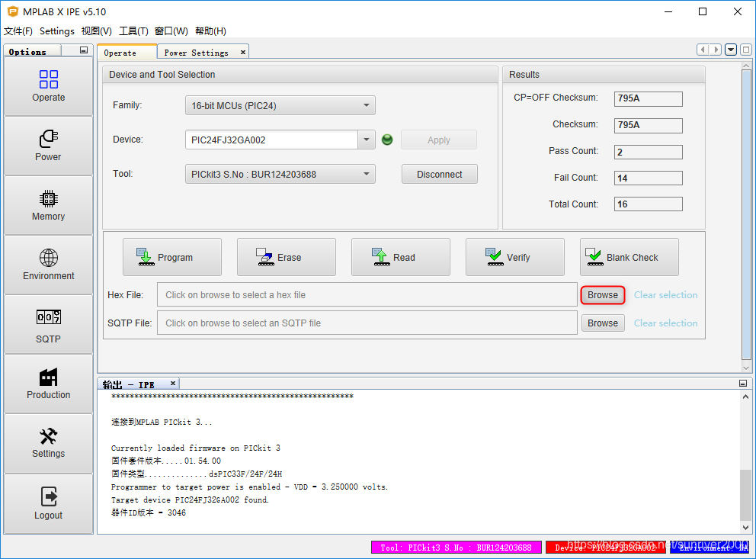Click the MPLAB X IPE title bar icon

coord(12,11)
